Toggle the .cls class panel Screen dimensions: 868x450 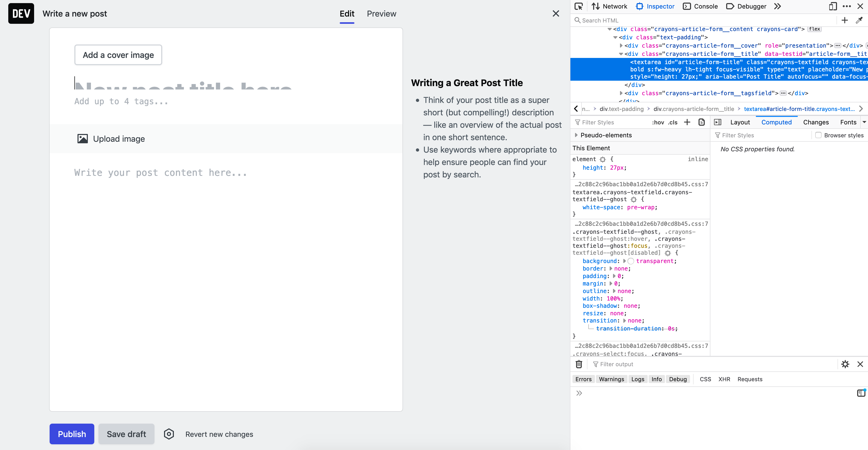[x=672, y=122]
